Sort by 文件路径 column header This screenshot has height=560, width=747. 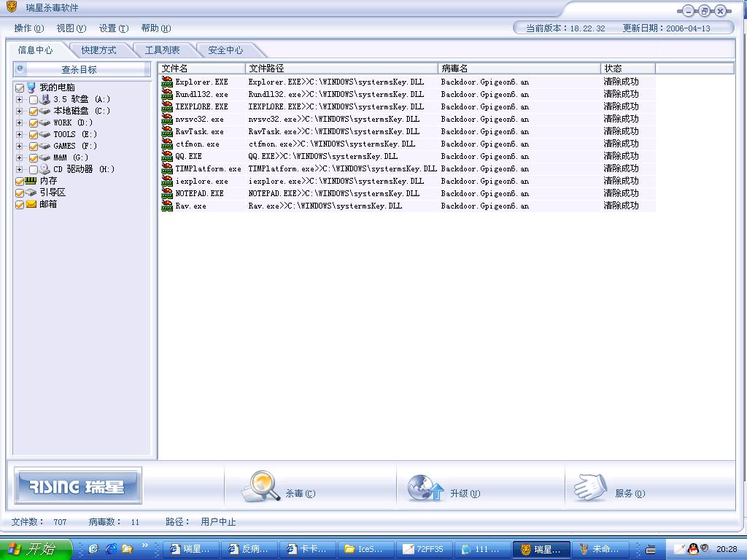(341, 69)
